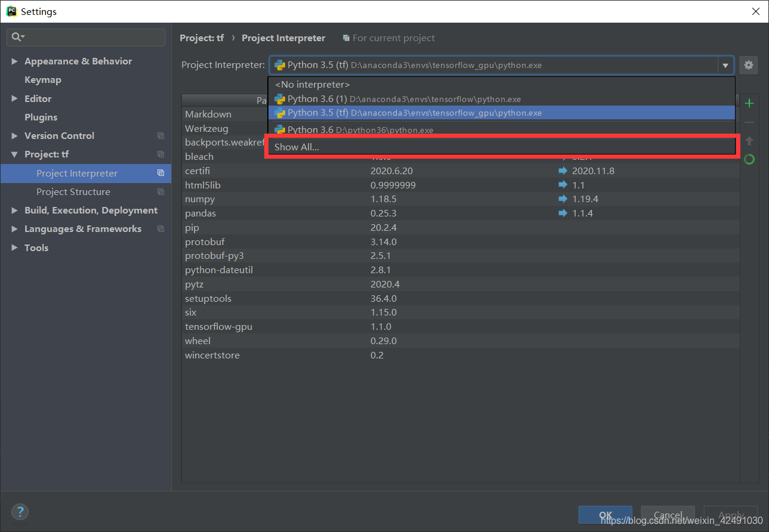Click the green plus to install a package

click(749, 103)
